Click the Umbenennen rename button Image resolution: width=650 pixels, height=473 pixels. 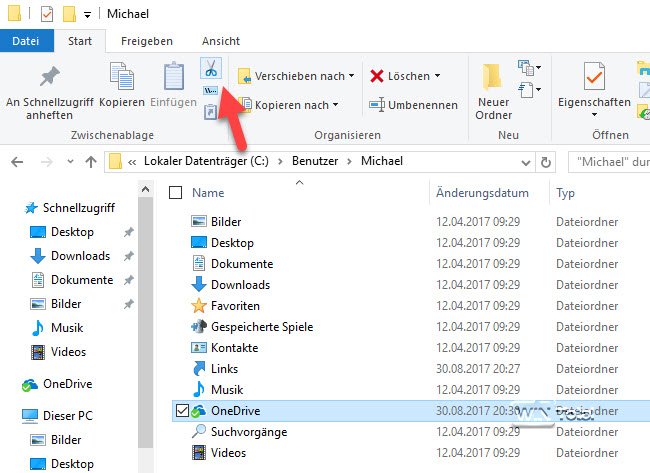point(413,105)
